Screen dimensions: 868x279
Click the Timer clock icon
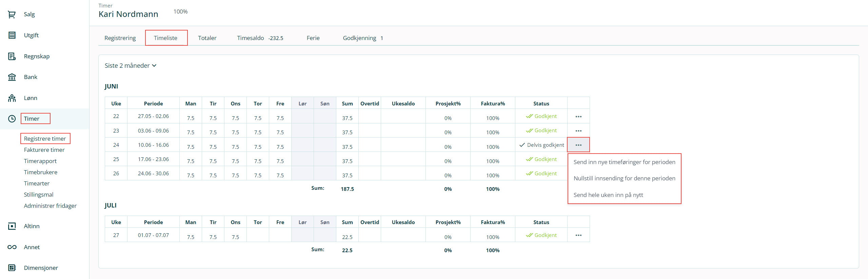pos(12,119)
